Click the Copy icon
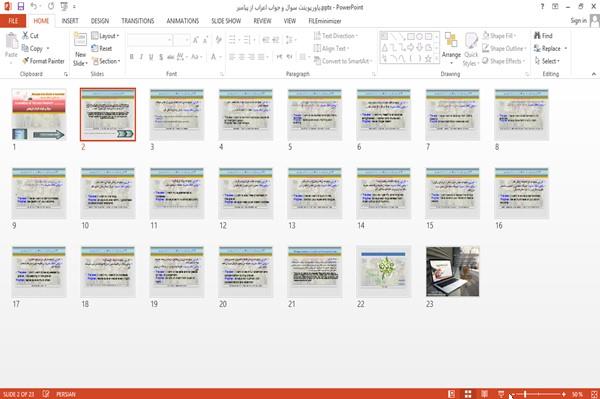The width and height of the screenshot is (600, 399). 25,48
